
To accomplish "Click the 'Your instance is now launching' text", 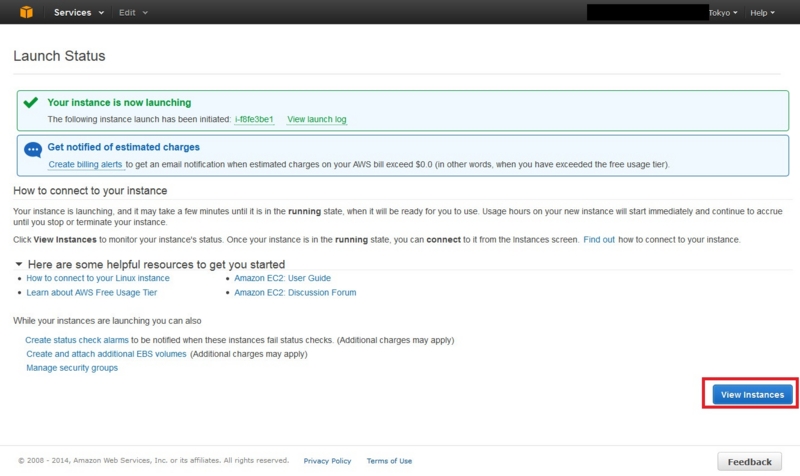I will 119,103.
